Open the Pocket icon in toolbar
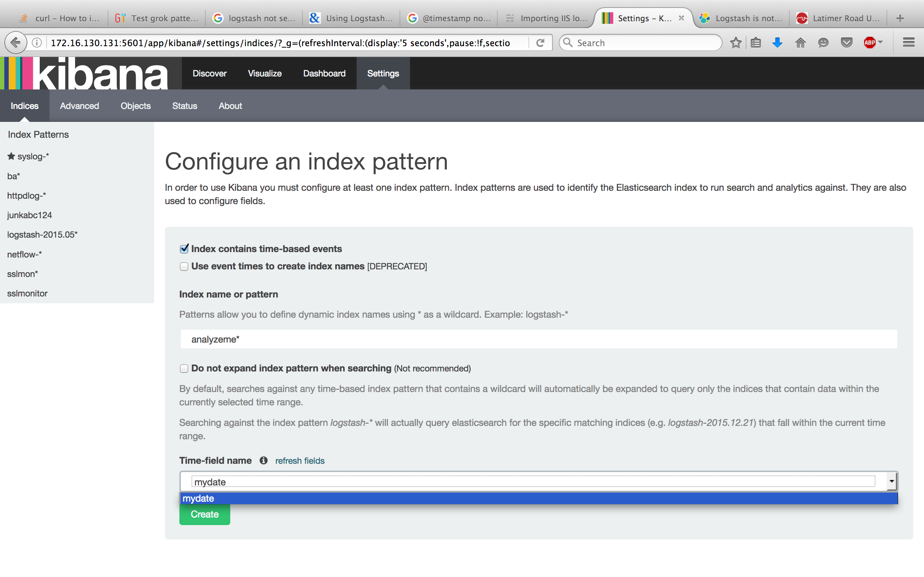 (846, 43)
